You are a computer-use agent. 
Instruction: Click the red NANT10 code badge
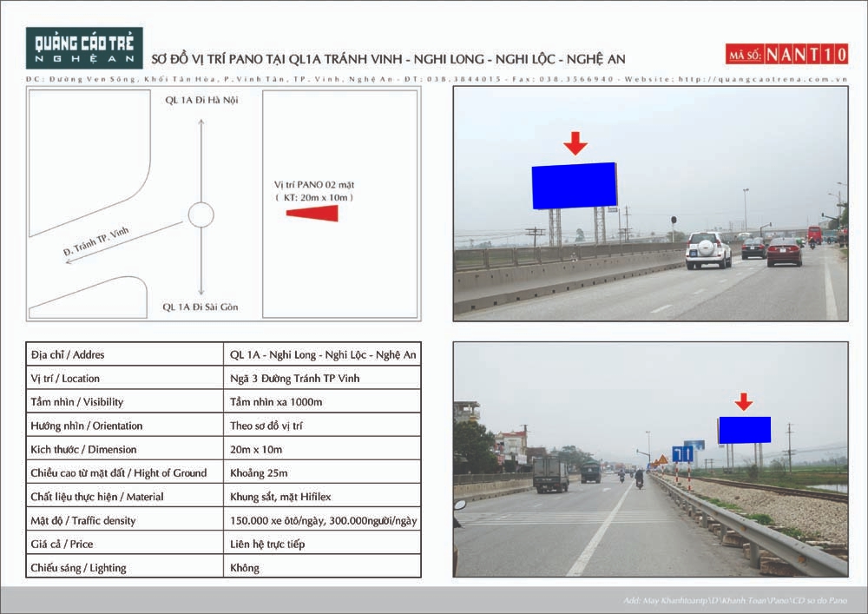786,54
